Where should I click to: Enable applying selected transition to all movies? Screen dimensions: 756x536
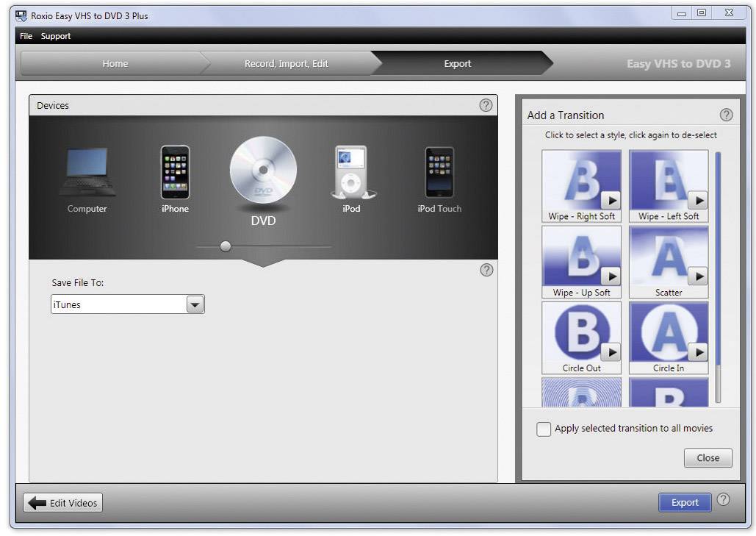tap(544, 429)
